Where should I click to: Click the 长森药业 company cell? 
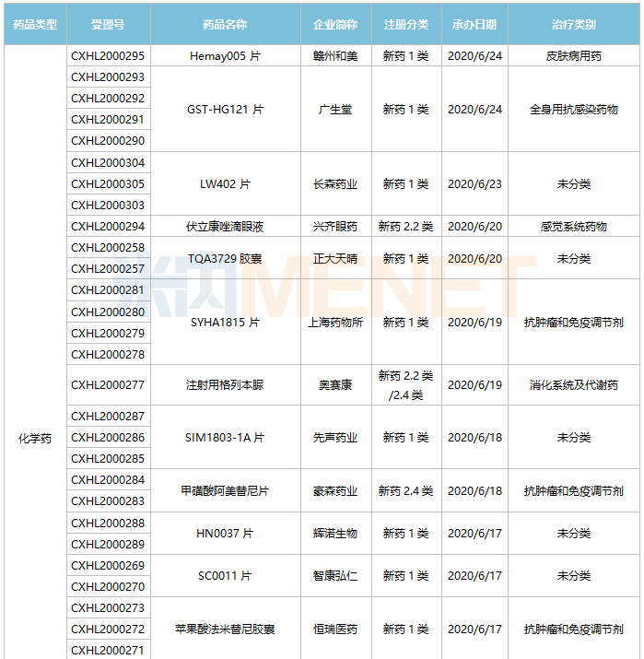(335, 184)
